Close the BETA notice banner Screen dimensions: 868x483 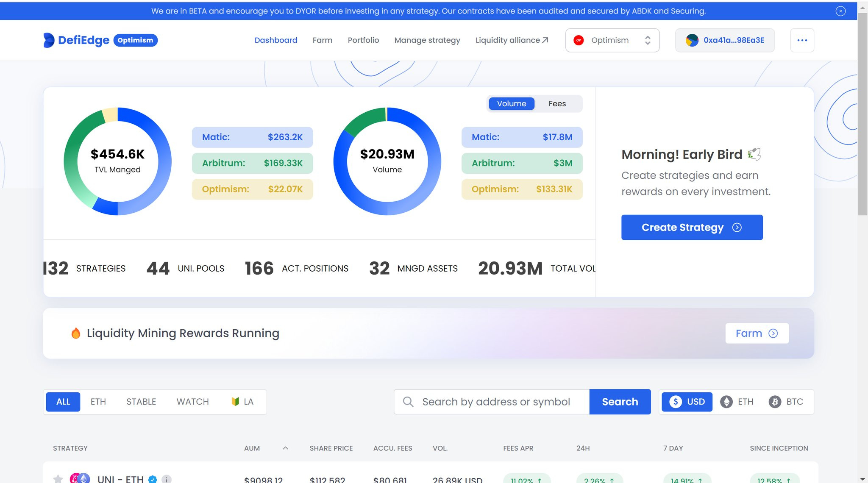point(840,11)
